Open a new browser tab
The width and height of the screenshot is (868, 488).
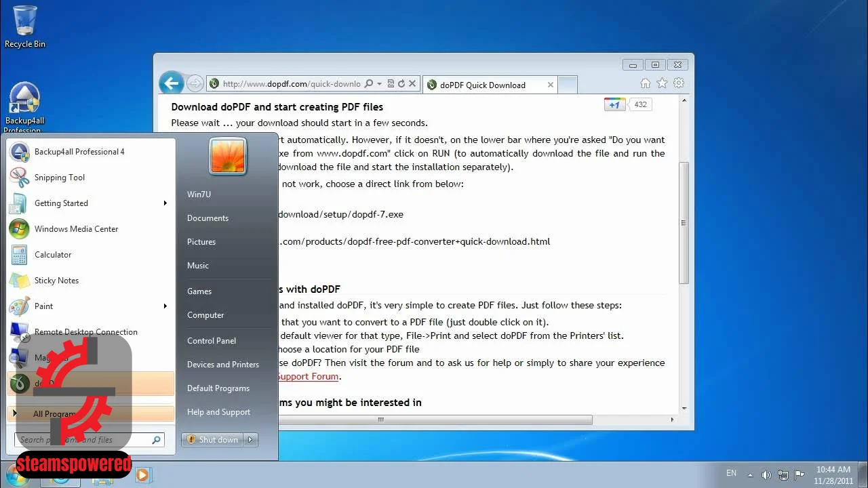point(568,85)
